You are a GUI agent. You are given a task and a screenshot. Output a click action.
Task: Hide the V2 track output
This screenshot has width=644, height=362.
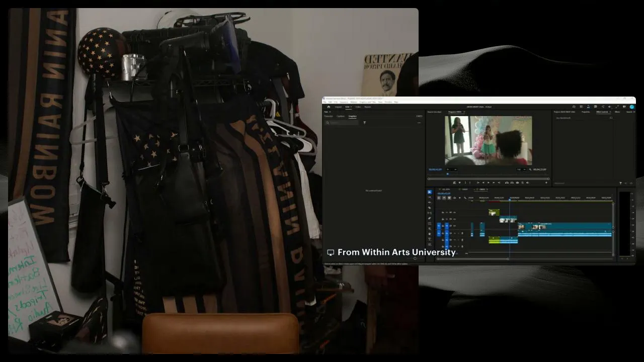[x=454, y=219]
